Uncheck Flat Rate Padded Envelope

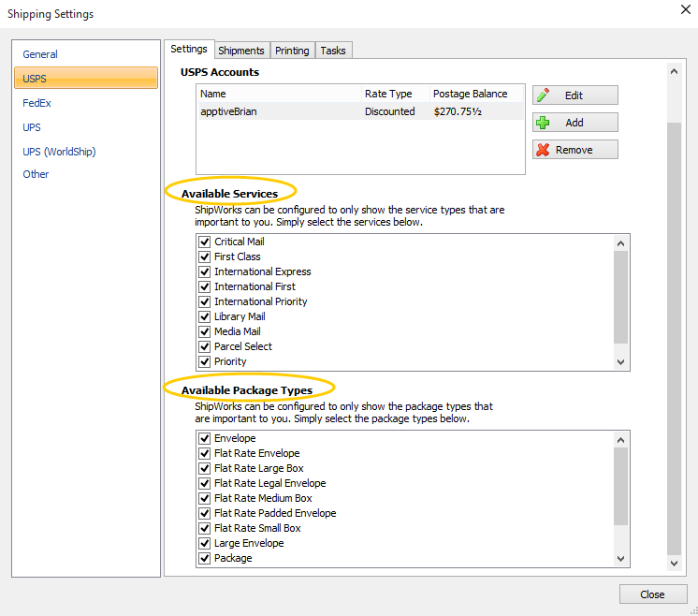[204, 513]
